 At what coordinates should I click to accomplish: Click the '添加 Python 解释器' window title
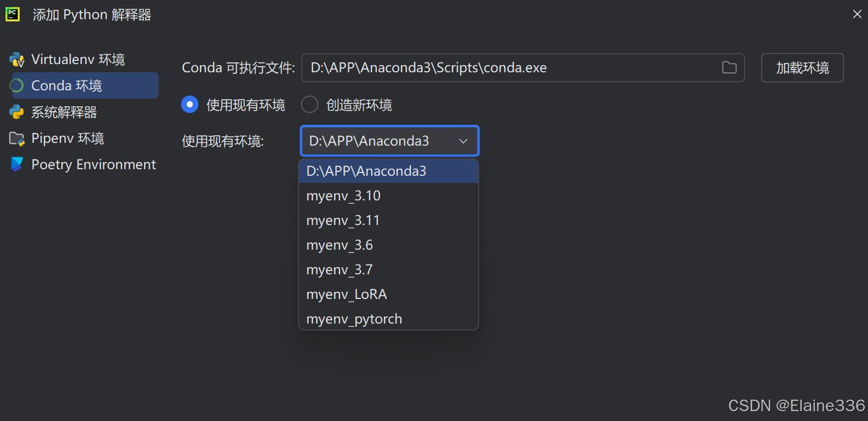pyautogui.click(x=91, y=15)
